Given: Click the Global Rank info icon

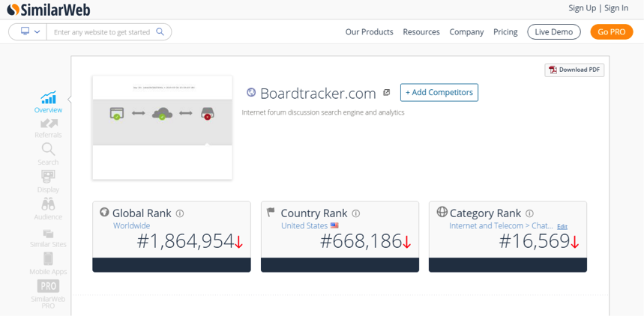Looking at the screenshot, I should (180, 213).
